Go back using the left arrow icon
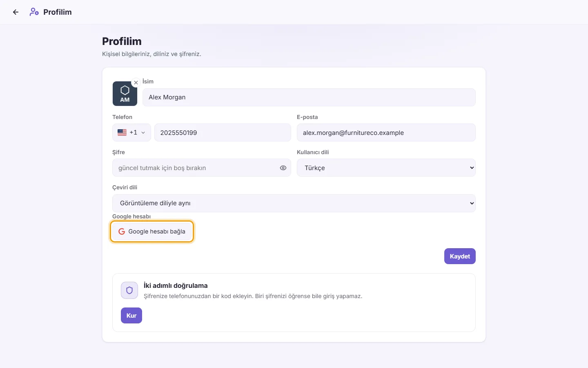Viewport: 588px width, 368px height. click(16, 12)
